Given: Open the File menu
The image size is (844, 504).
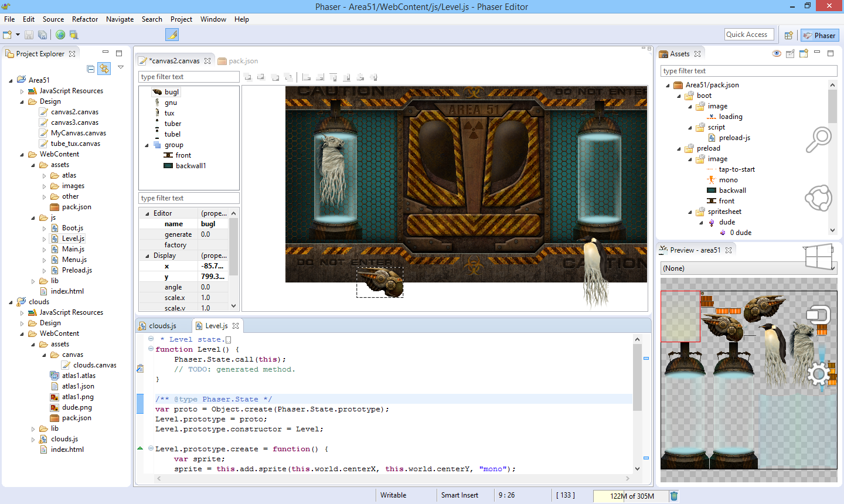Looking at the screenshot, I should click(9, 19).
